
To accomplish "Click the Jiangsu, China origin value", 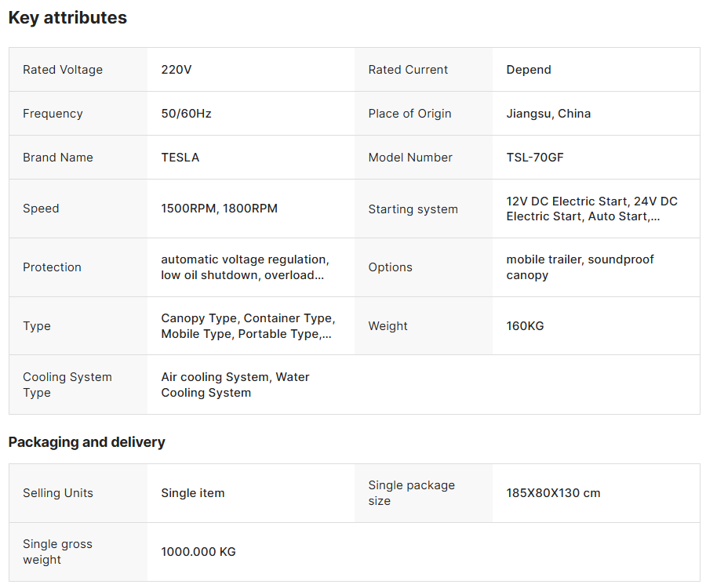I will point(548,114).
